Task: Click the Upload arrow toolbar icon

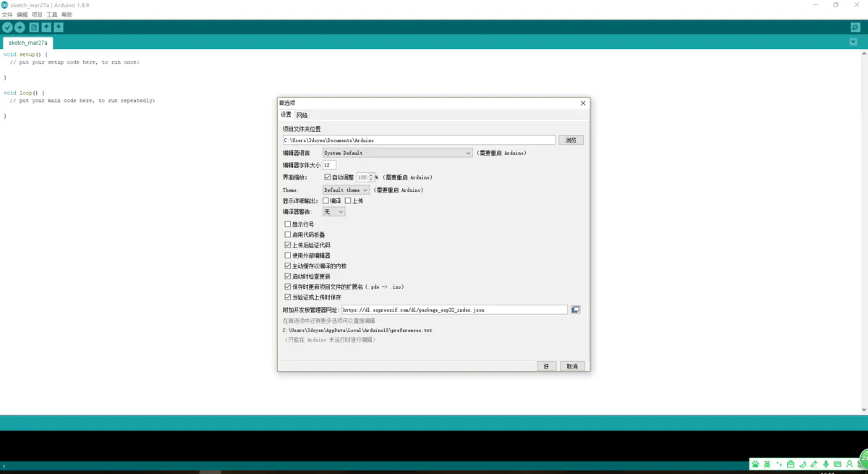Action: [20, 27]
